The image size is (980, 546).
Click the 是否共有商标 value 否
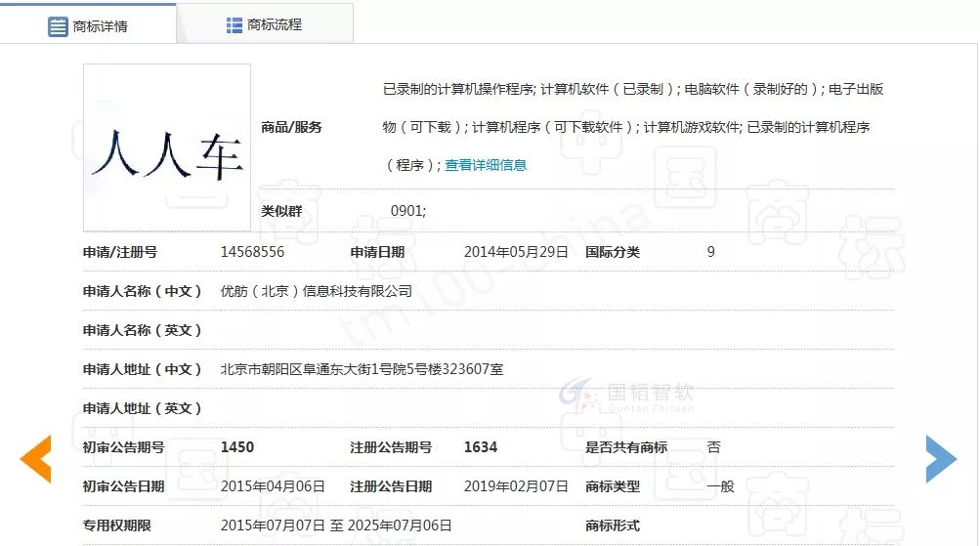tap(714, 447)
